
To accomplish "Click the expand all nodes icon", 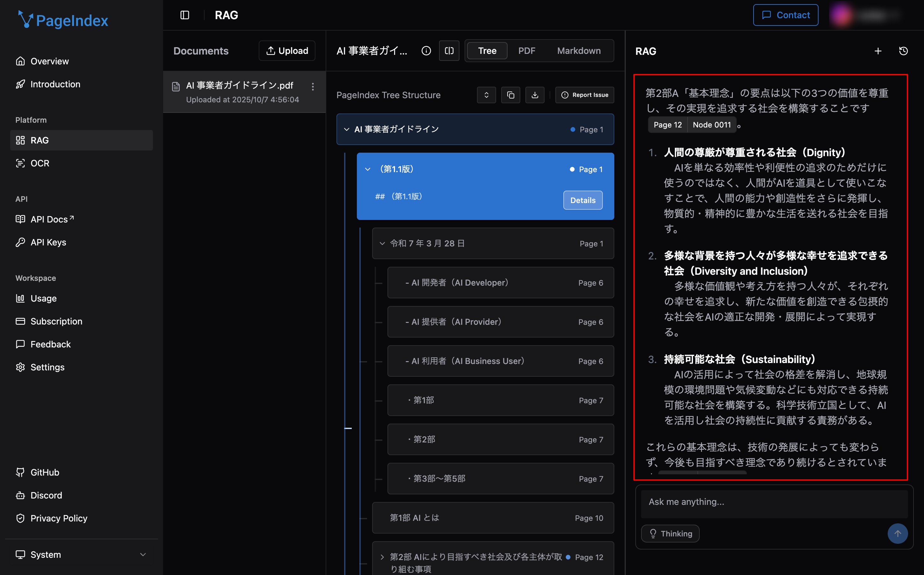I will (x=486, y=95).
